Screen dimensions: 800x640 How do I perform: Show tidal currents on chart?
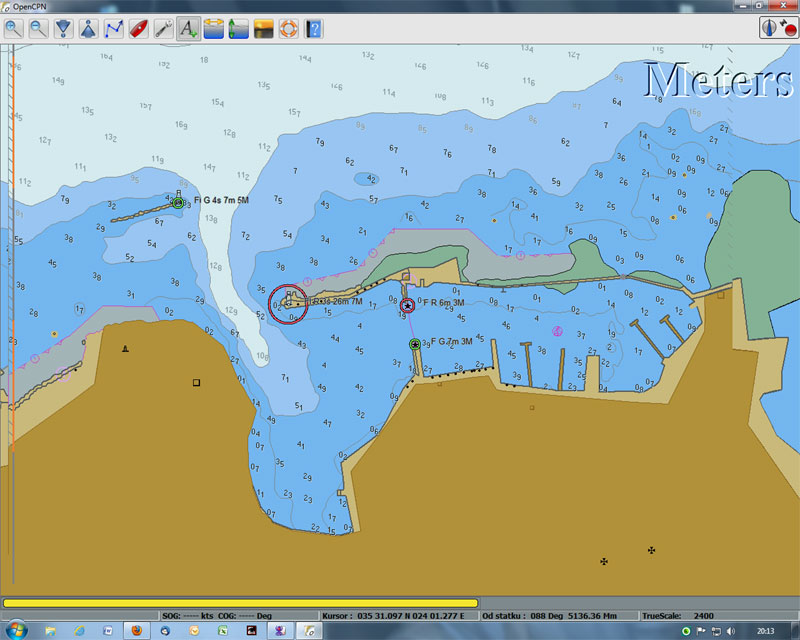tap(238, 28)
